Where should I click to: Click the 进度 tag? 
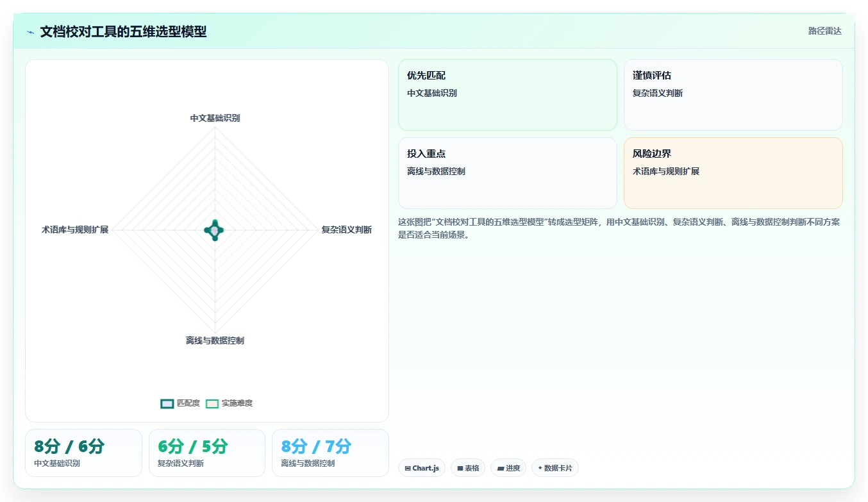[x=508, y=468]
